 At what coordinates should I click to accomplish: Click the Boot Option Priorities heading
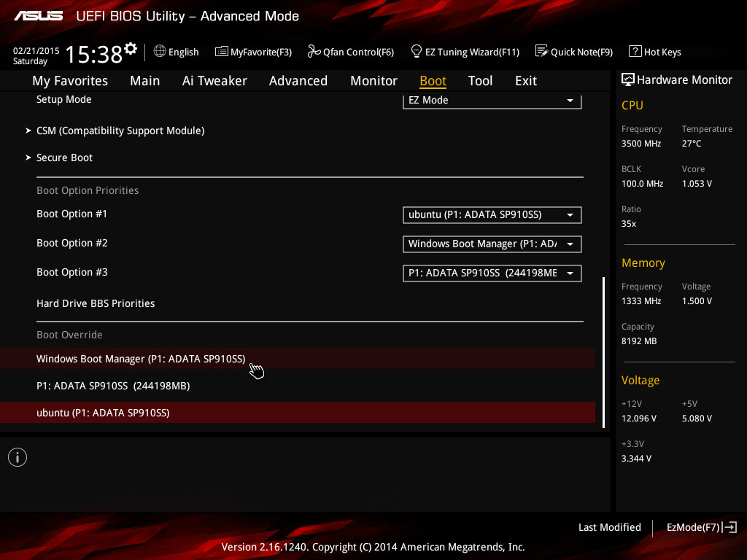point(88,190)
